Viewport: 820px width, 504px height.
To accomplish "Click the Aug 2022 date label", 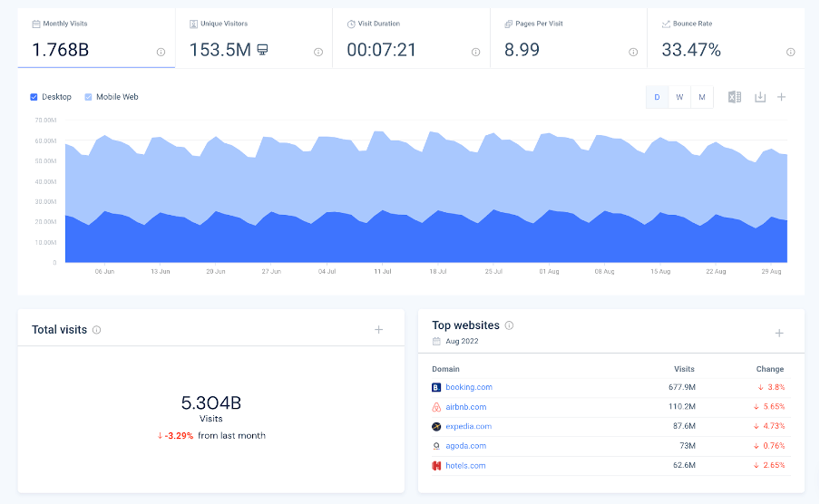I will [462, 341].
